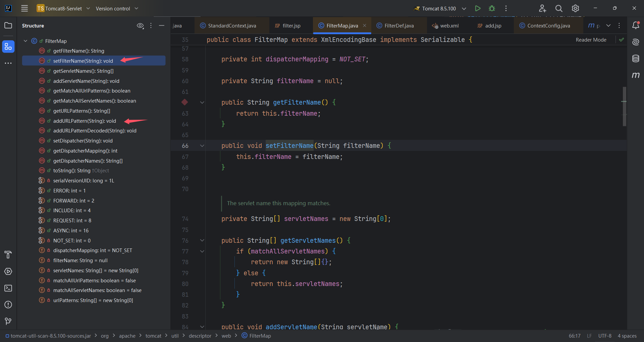This screenshot has height=342, width=644.
Task: Open Structure panel options menu
Action: [151, 25]
